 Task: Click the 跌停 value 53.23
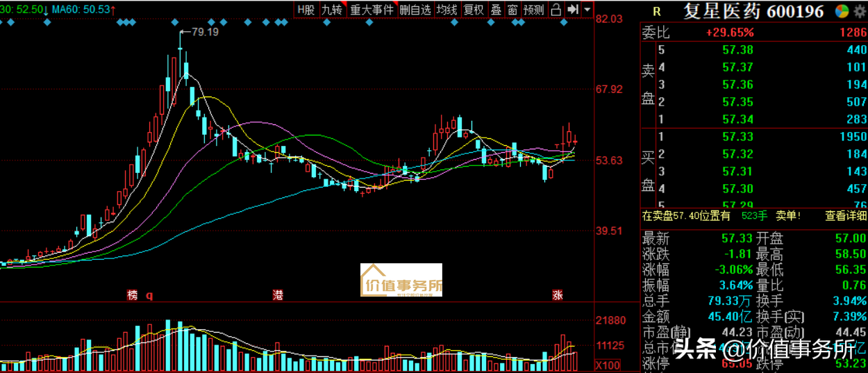coord(851,364)
